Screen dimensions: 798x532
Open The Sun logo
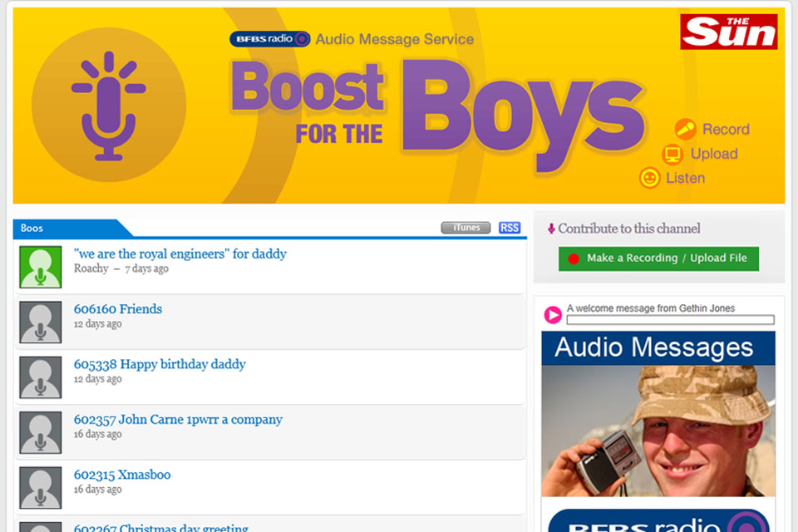[728, 32]
